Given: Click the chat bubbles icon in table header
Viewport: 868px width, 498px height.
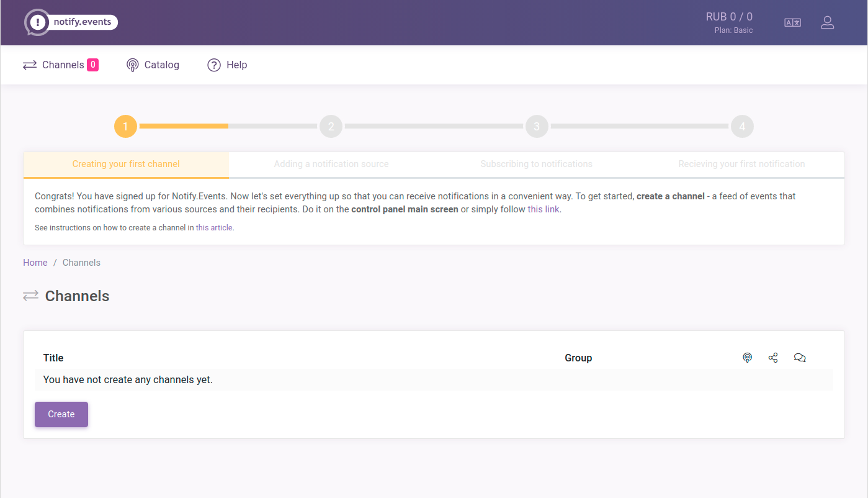Looking at the screenshot, I should point(800,358).
